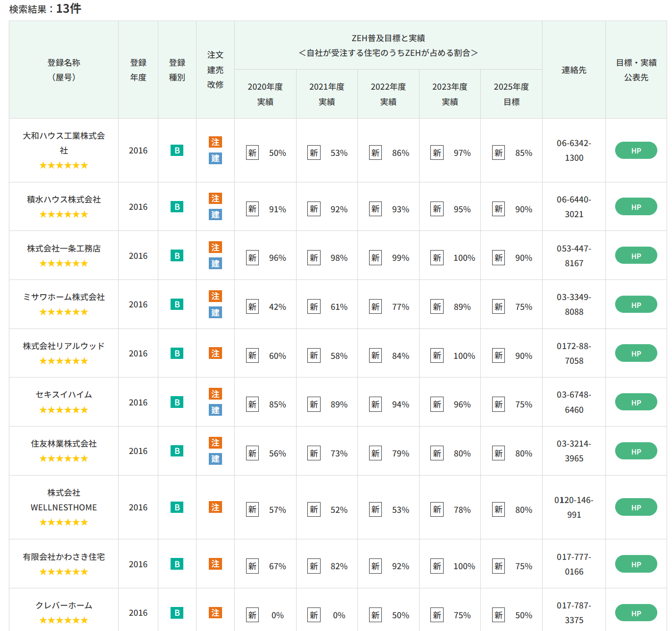Click phone number 0120-146-991
This screenshot has width=672, height=631.
(x=574, y=507)
